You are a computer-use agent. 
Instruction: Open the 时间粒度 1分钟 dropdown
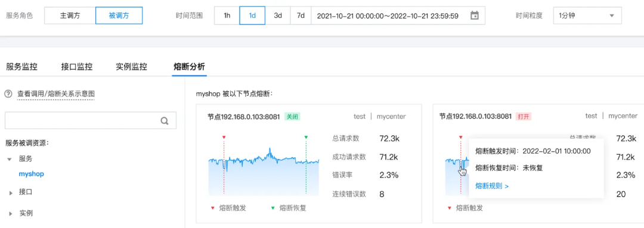(x=587, y=16)
